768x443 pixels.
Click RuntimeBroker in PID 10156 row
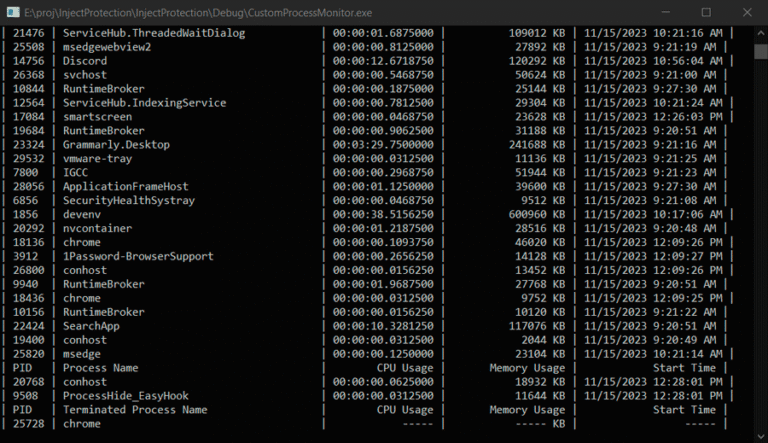tap(103, 312)
